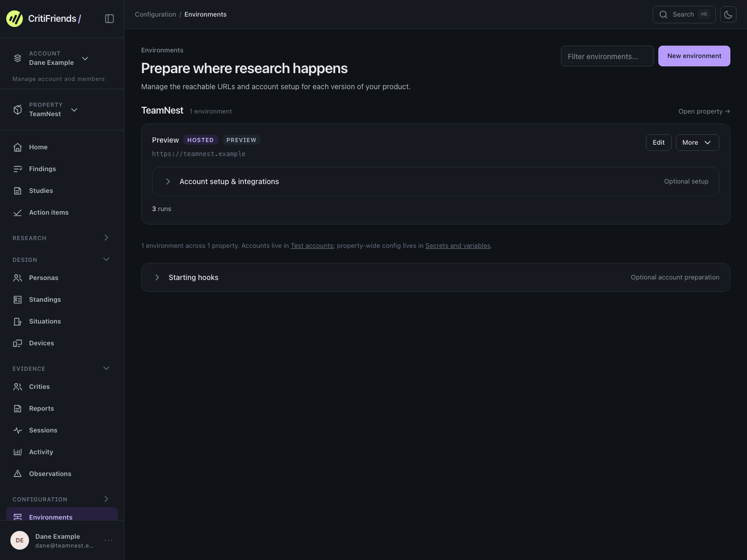
Task: Click the Home house icon
Action: tap(18, 147)
